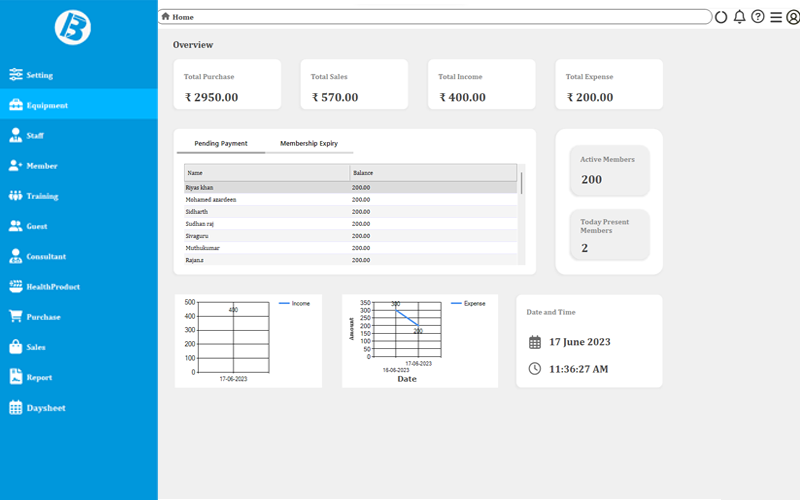Click the Consultant icon in the sidebar

[16, 256]
